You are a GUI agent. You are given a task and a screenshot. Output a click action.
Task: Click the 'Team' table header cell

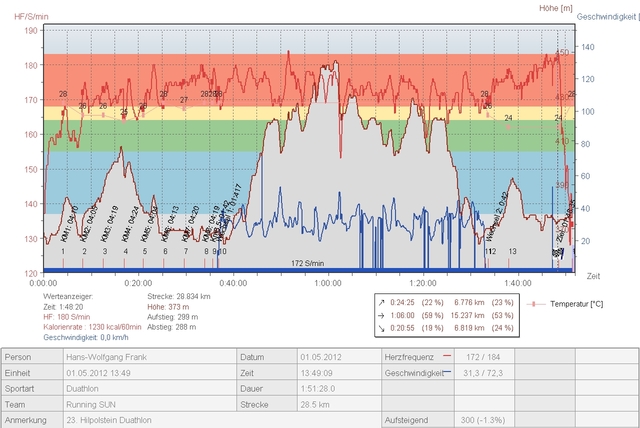(x=33, y=405)
